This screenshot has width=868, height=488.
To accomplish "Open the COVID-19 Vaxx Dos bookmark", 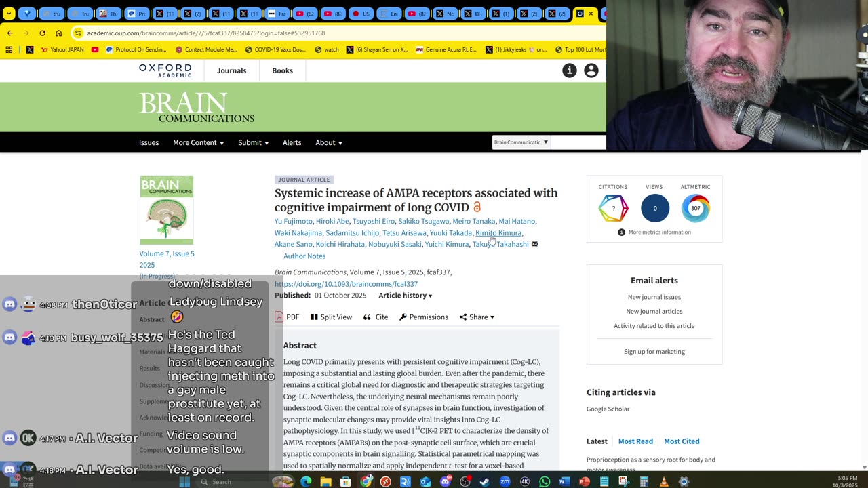I will pyautogui.click(x=275, y=49).
